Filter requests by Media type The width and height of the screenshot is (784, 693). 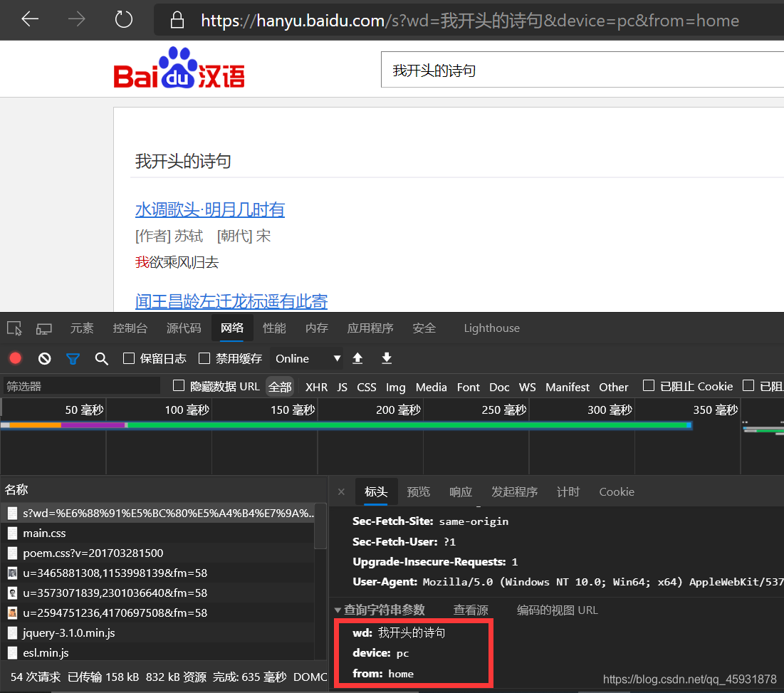[431, 387]
